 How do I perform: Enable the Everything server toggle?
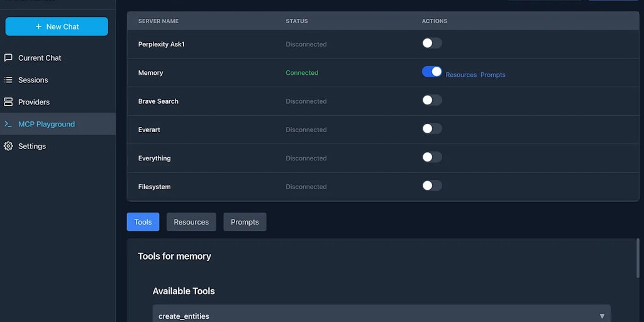click(431, 157)
